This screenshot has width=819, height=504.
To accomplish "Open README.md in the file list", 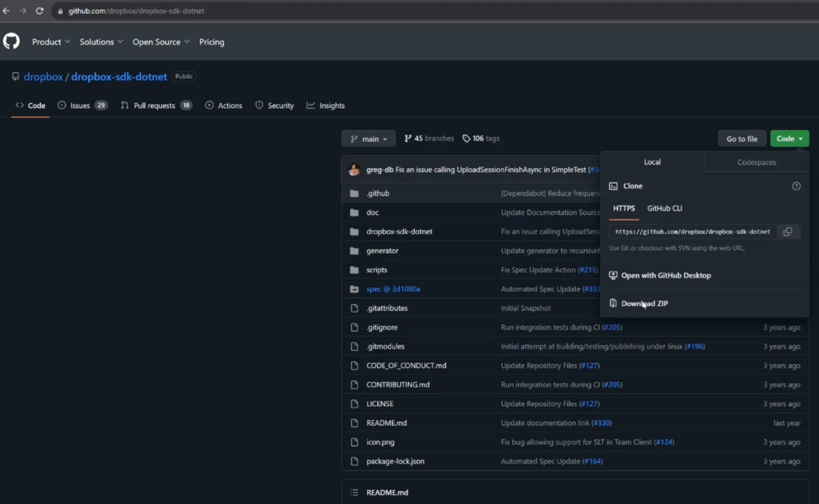I will click(387, 423).
